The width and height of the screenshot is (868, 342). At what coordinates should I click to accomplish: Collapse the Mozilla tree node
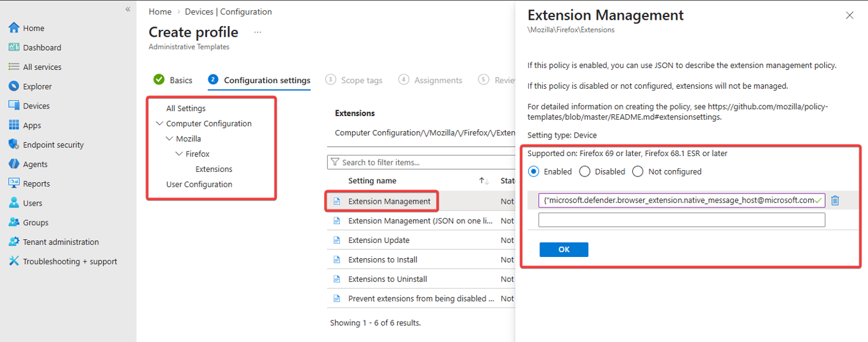click(x=169, y=138)
